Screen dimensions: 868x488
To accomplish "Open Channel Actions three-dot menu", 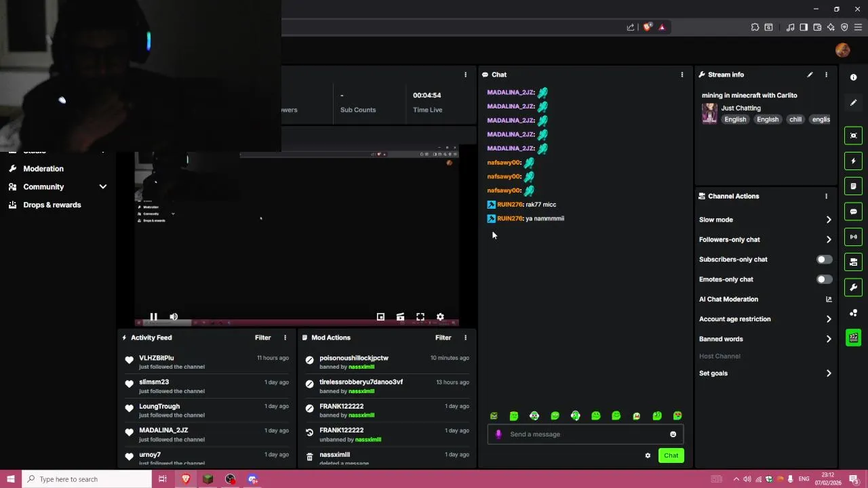I will click(826, 196).
